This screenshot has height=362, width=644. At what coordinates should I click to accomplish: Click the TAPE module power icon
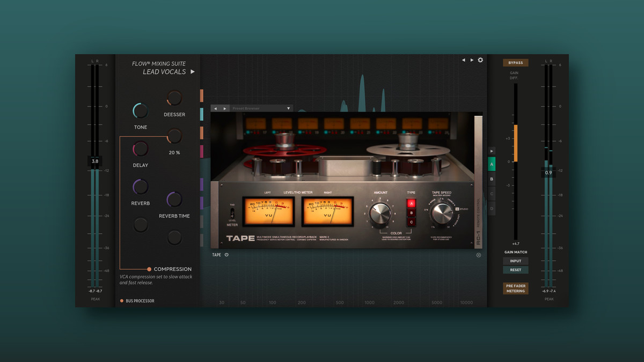[x=226, y=255]
